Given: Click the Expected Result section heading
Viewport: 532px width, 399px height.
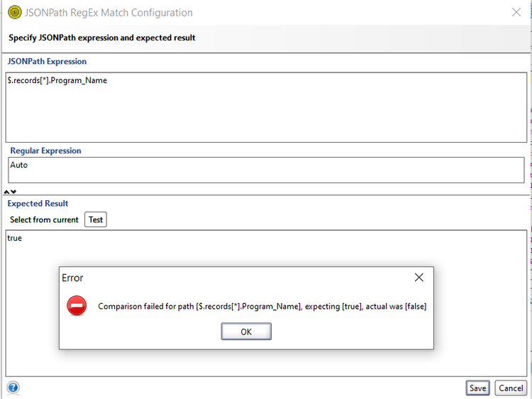Looking at the screenshot, I should pos(38,204).
